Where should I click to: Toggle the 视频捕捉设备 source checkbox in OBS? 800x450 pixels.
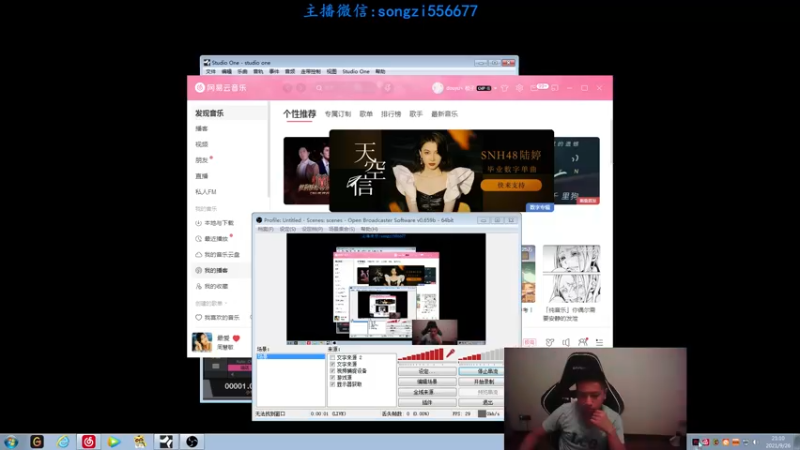pyautogui.click(x=333, y=371)
